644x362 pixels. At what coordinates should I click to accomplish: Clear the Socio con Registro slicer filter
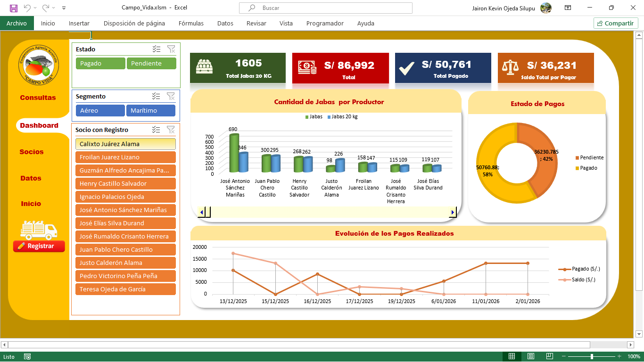pos(171,129)
